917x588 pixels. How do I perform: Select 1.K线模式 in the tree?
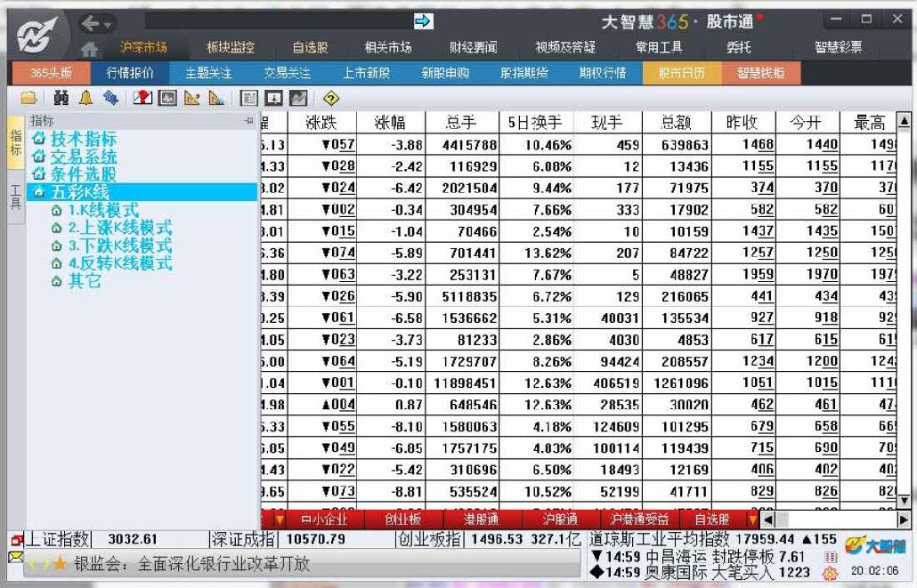[x=103, y=210]
